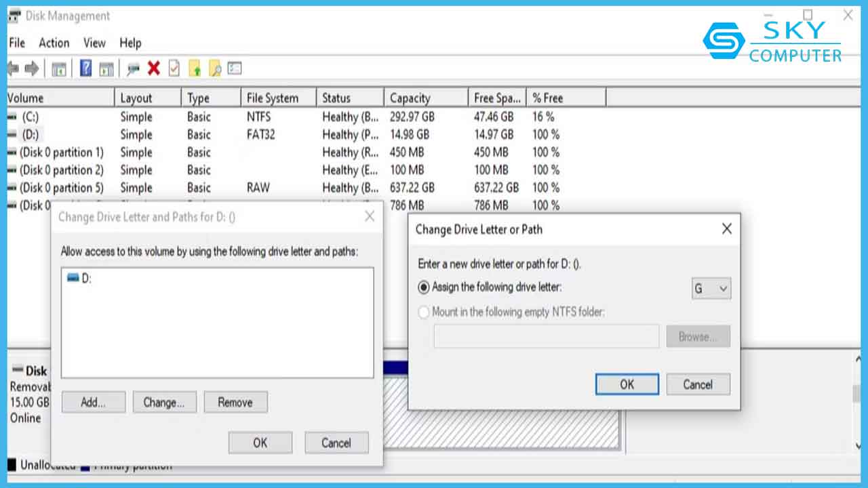Image resolution: width=868 pixels, height=488 pixels.
Task: Open the Help menu
Action: [130, 43]
